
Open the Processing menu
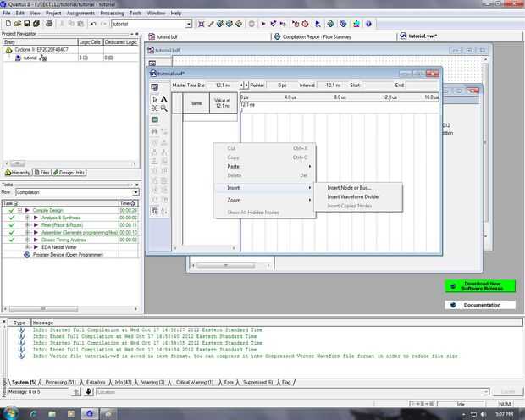(x=111, y=14)
